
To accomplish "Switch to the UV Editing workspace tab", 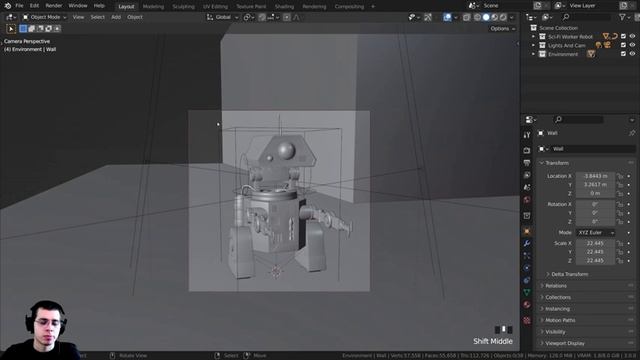I will [x=215, y=7].
